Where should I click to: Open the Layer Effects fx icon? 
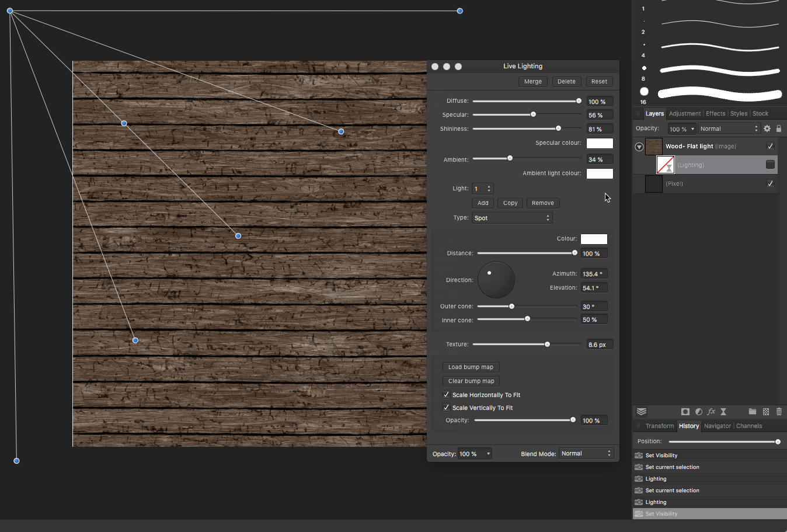(712, 412)
